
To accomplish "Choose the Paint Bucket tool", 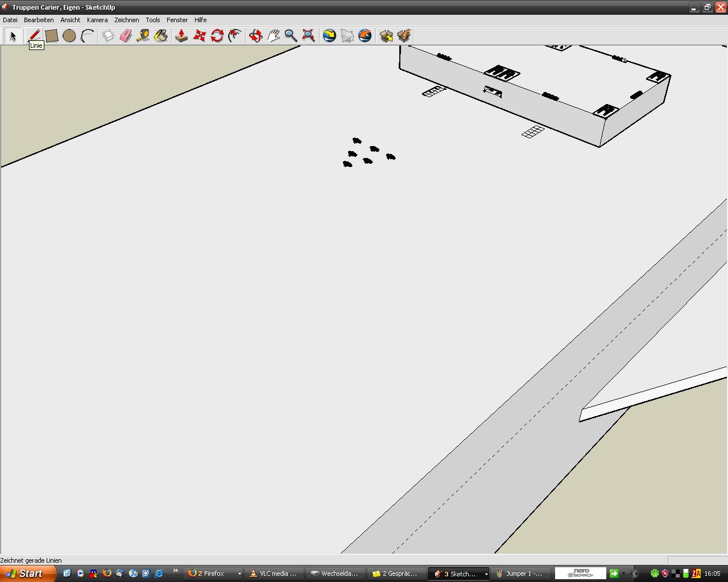I will point(161,36).
